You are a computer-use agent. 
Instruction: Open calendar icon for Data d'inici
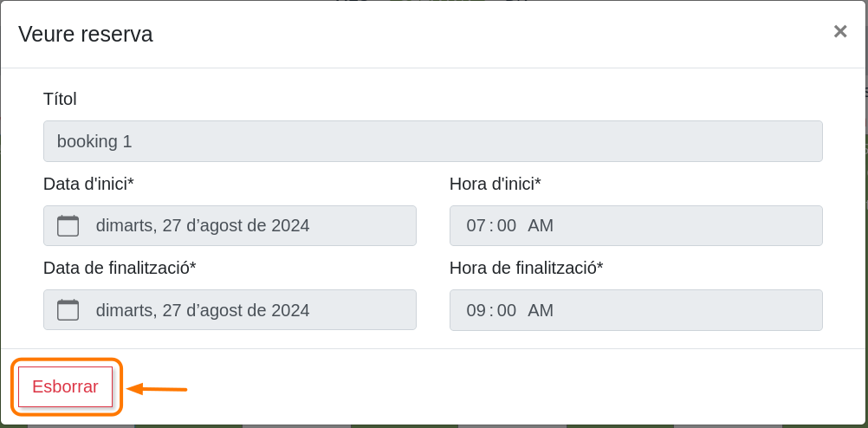click(68, 226)
